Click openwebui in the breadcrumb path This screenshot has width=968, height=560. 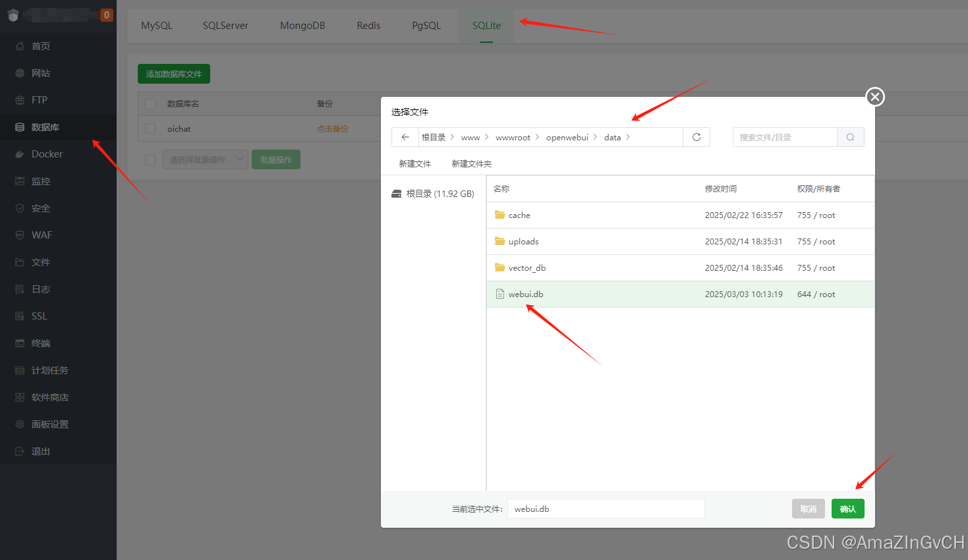[567, 137]
